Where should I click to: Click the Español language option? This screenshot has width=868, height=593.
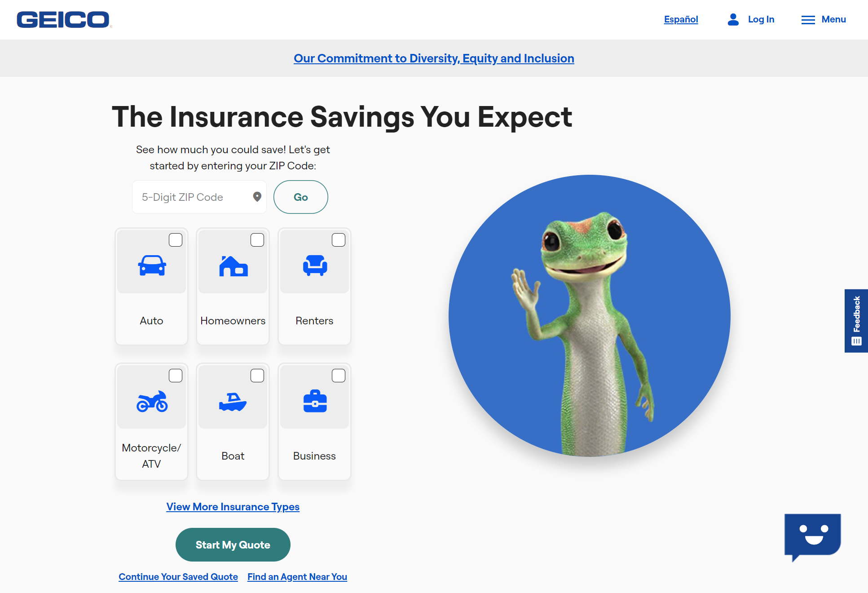(681, 19)
